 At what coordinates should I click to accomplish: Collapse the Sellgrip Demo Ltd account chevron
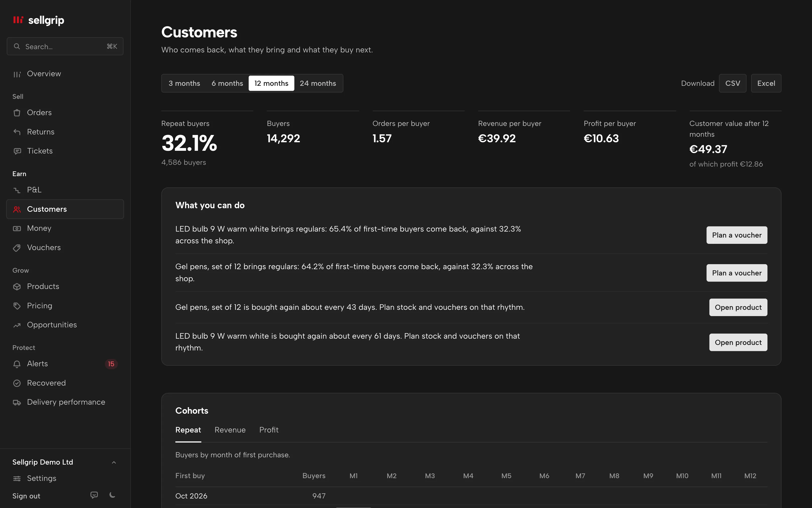(114, 462)
